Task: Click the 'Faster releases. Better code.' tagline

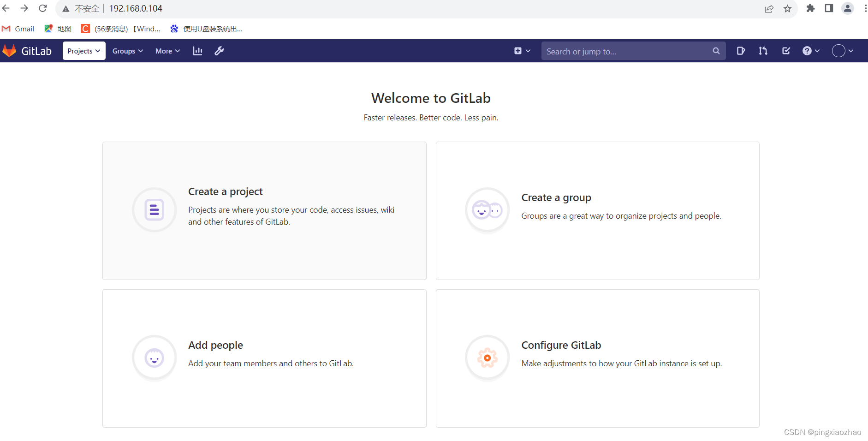Action: [x=431, y=118]
